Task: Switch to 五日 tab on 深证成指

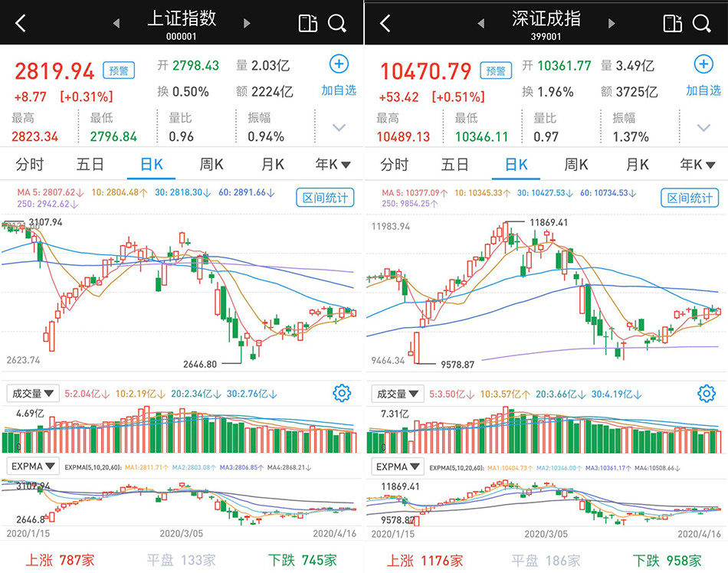Action: [x=454, y=164]
